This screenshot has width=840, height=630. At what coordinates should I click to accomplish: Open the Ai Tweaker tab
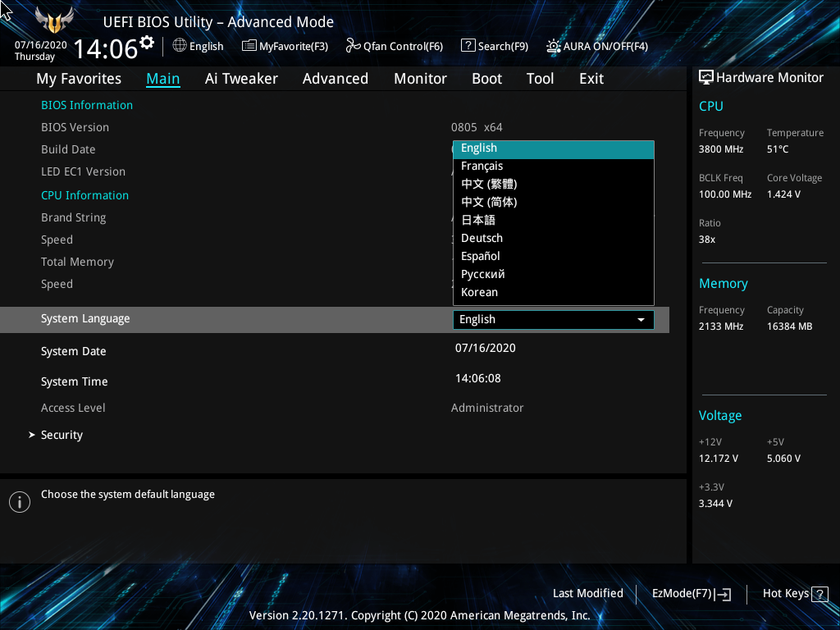coord(241,79)
